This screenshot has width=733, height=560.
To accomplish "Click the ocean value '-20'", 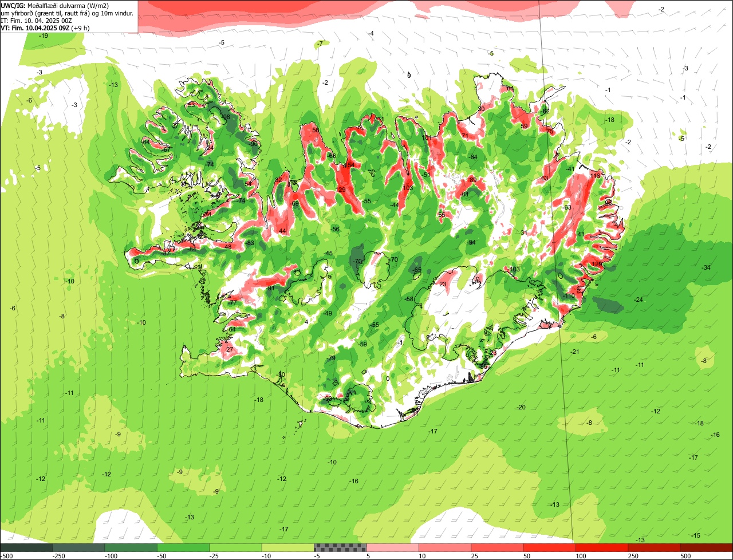I will [521, 407].
